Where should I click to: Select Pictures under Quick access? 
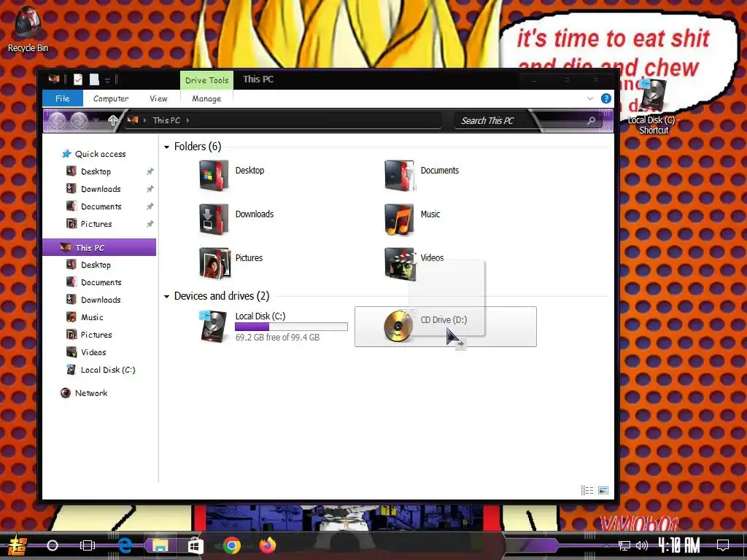96,224
